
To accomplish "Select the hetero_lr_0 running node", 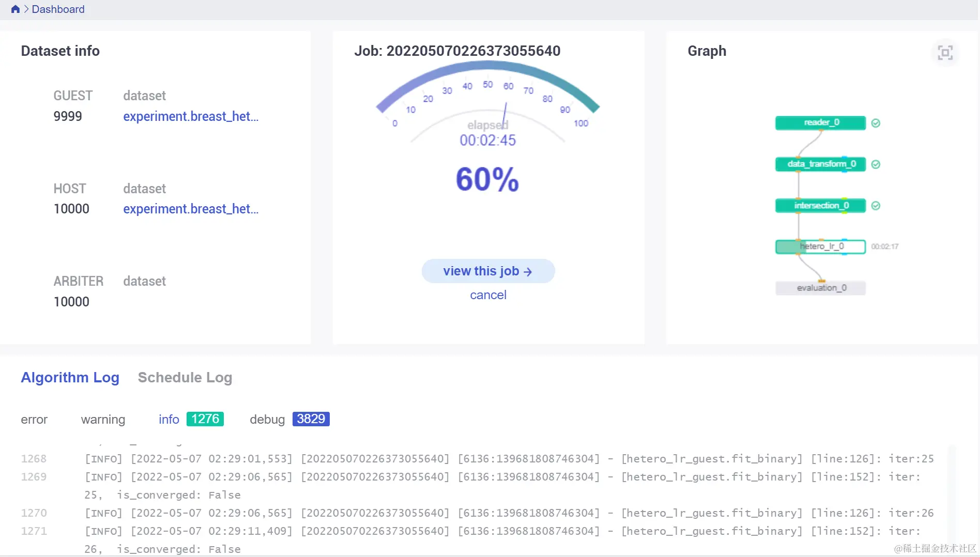I will pos(820,246).
